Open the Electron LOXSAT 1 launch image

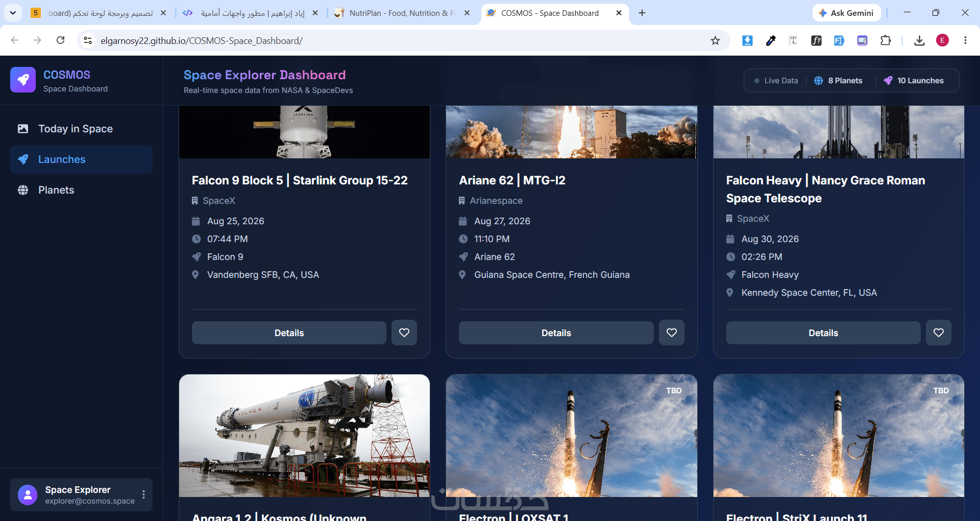572,436
